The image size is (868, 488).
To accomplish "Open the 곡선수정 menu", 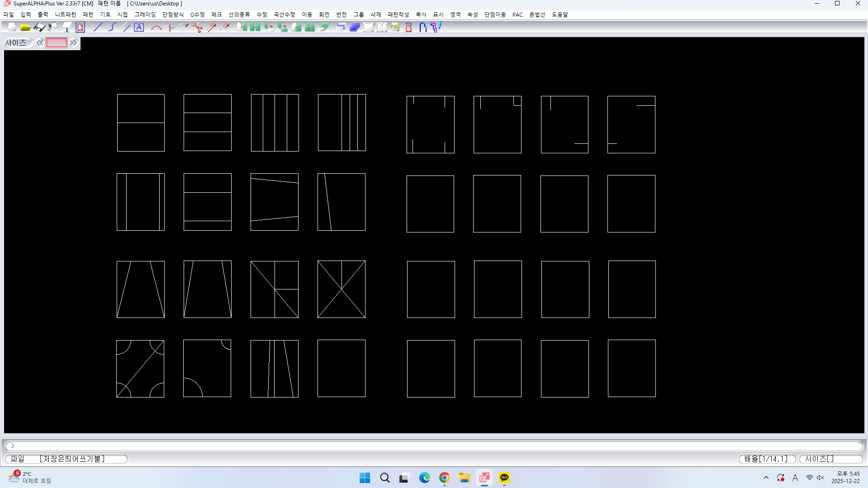I will [x=284, y=14].
